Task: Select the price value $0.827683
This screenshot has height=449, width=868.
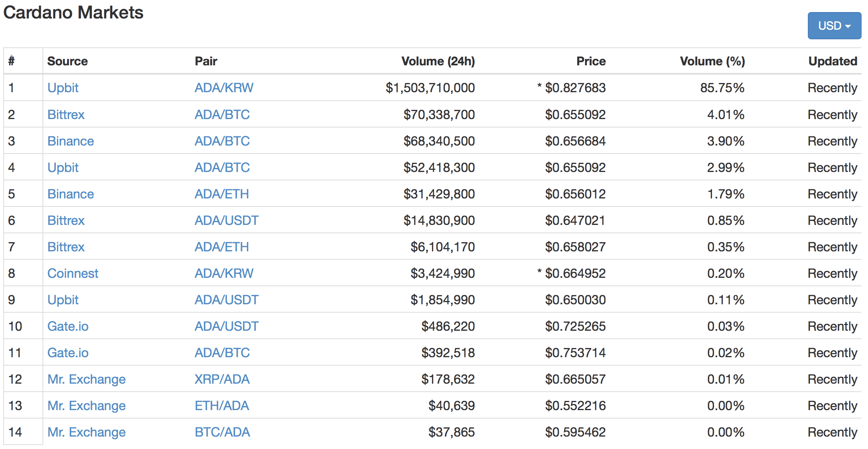Action: [575, 88]
